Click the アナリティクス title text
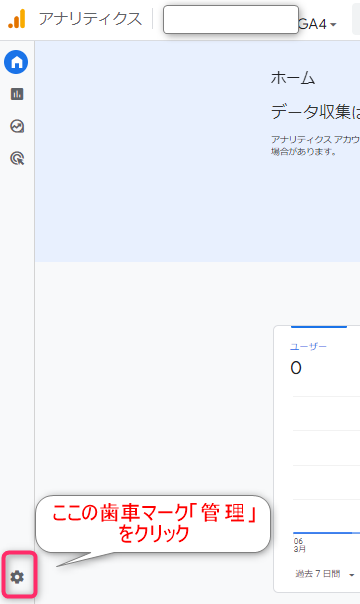 [x=90, y=19]
